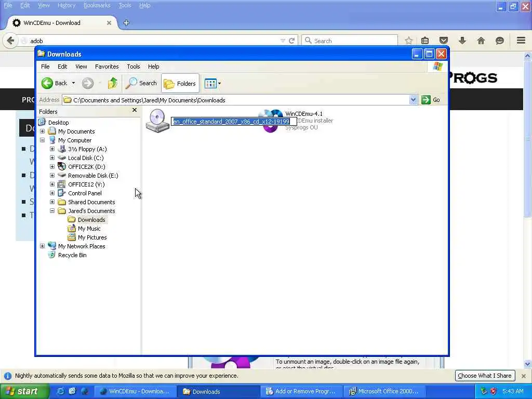Screen dimensions: 532x399
Task: Open the Help menu in Downloads
Action: [153, 66]
